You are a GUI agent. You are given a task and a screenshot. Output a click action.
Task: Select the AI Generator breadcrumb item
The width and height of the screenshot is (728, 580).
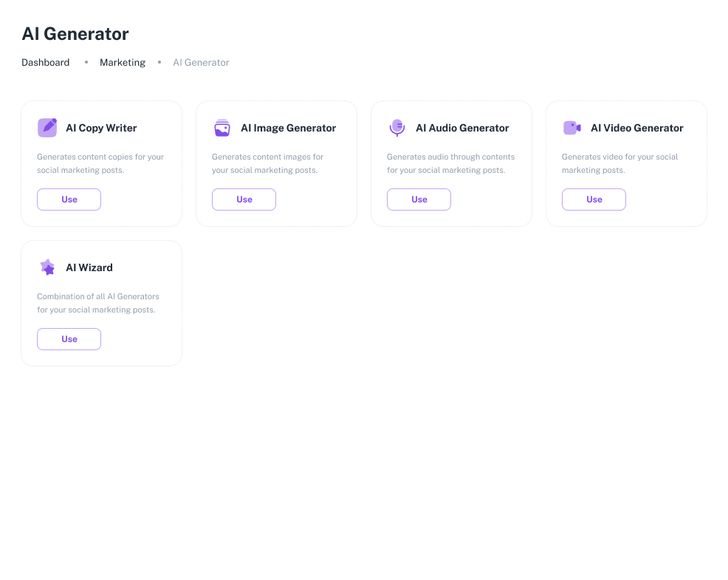pos(201,63)
